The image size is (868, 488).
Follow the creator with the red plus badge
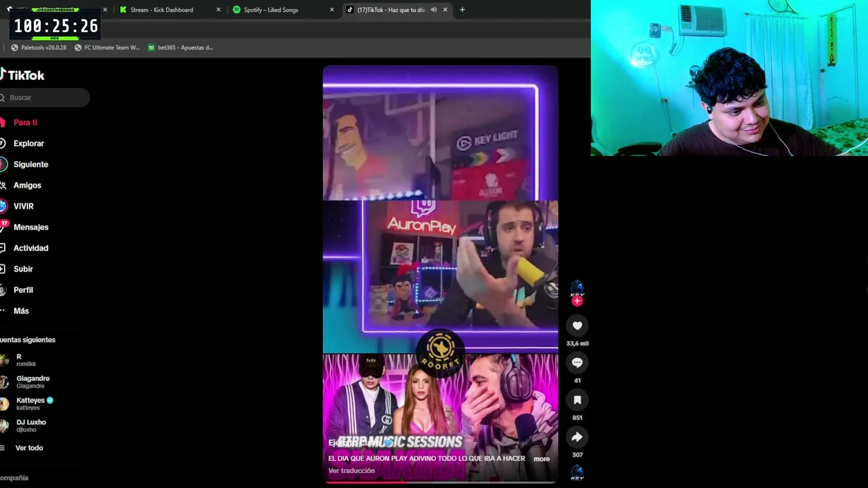pyautogui.click(x=577, y=301)
